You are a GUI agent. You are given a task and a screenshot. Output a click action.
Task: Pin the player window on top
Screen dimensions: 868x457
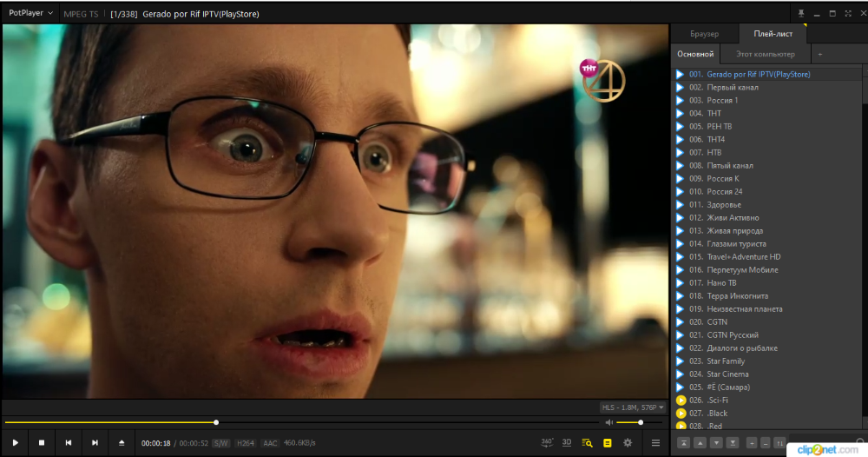tap(800, 13)
